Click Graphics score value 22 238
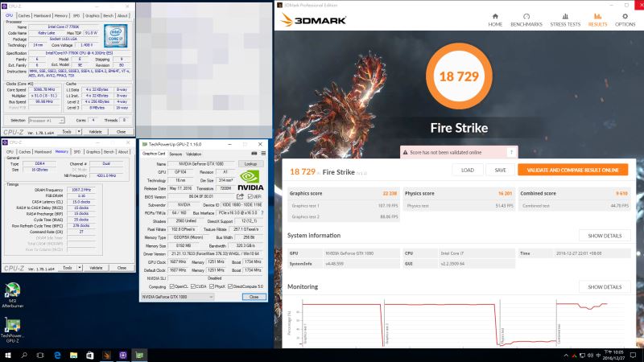This screenshot has height=362, width=644. click(x=390, y=193)
